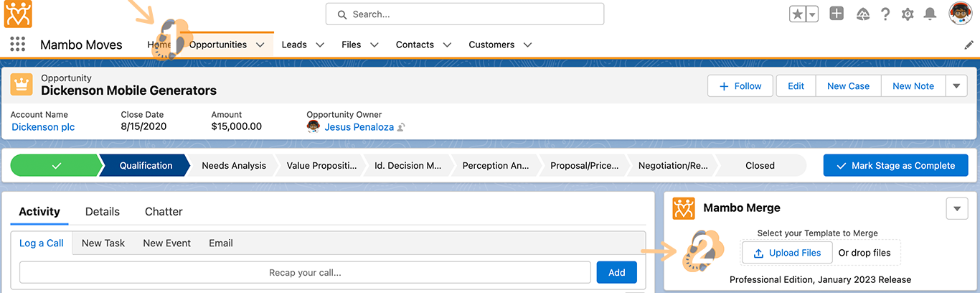The image size is (980, 293).
Task: Open more record actions dropdown
Action: point(956,86)
